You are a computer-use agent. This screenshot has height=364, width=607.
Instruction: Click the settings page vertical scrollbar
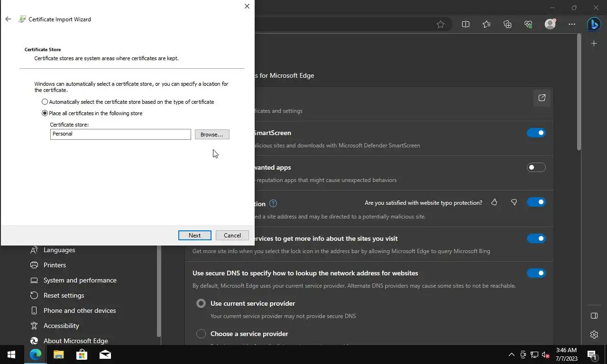tap(579, 92)
